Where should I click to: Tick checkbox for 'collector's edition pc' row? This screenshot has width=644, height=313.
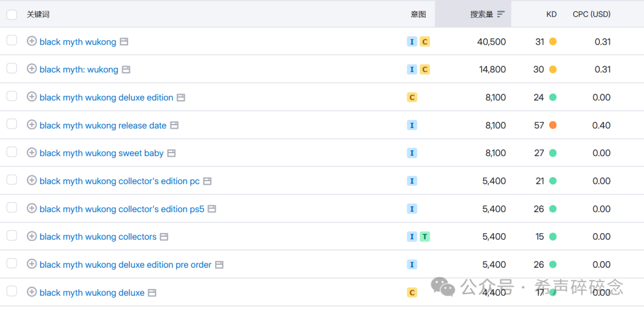(x=12, y=179)
